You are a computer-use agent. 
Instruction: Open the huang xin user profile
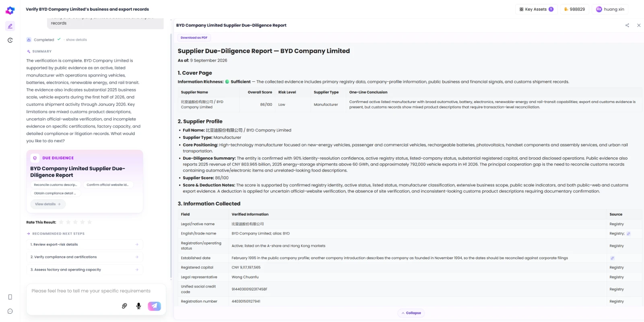pos(610,9)
